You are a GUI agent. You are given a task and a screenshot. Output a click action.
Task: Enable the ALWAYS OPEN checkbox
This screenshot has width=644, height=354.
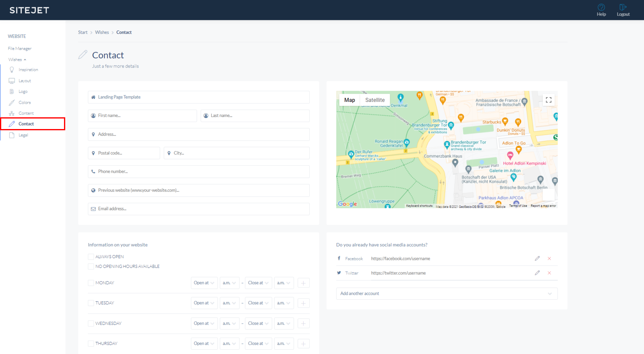click(x=91, y=257)
